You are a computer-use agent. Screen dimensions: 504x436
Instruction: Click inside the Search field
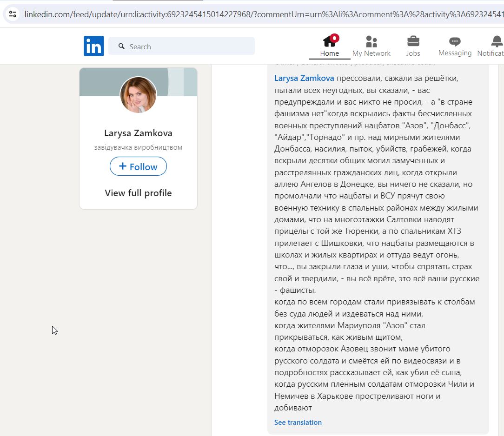tap(181, 46)
